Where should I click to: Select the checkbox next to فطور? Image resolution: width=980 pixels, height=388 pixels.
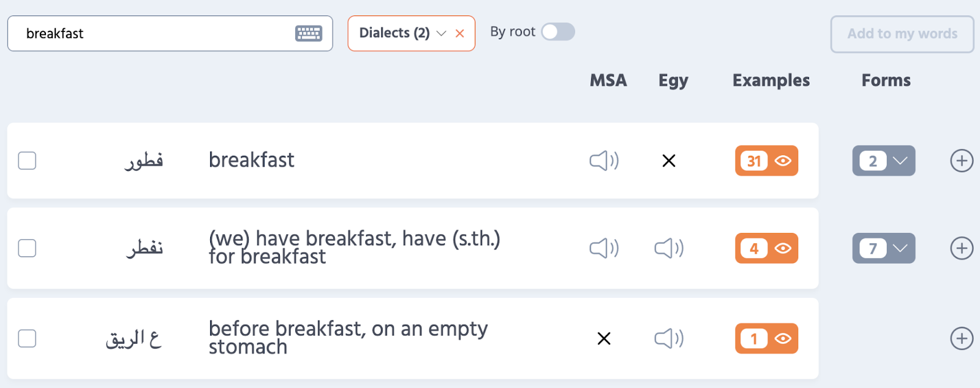point(26,161)
